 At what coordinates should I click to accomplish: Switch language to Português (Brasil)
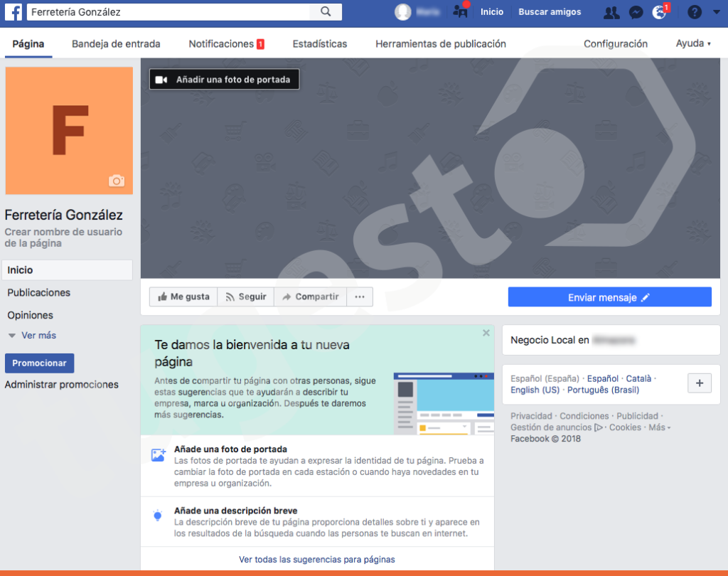[603, 390]
